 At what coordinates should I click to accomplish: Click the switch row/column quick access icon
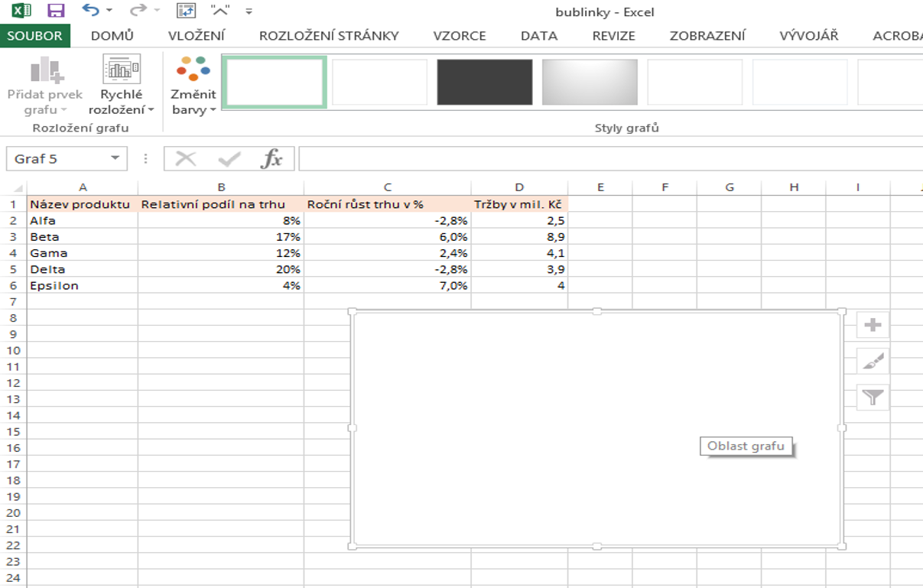coord(186,11)
